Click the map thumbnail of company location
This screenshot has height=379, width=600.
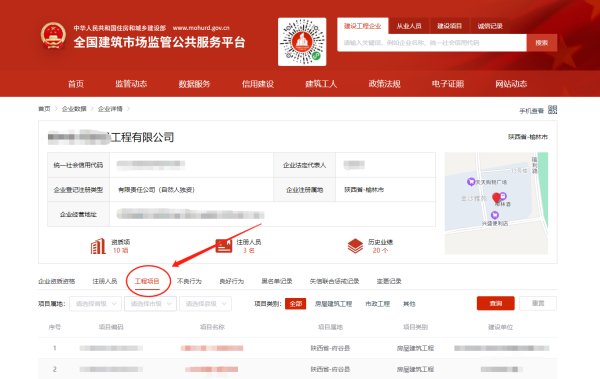(496, 203)
